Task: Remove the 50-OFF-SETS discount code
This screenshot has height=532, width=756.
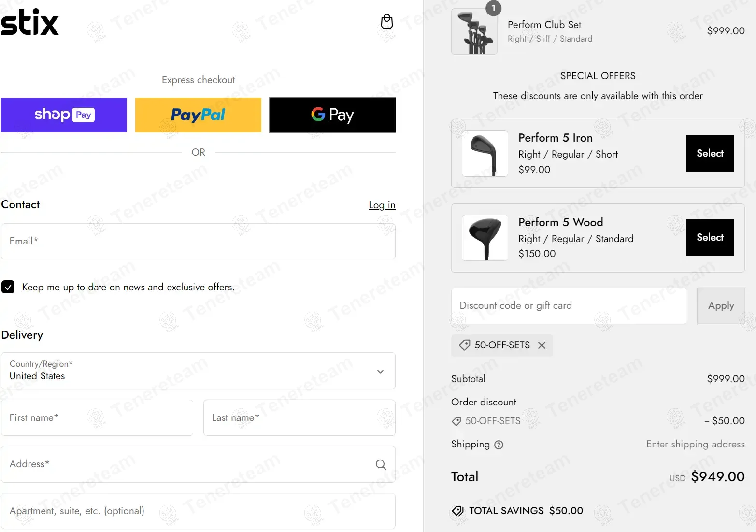Action: click(542, 345)
